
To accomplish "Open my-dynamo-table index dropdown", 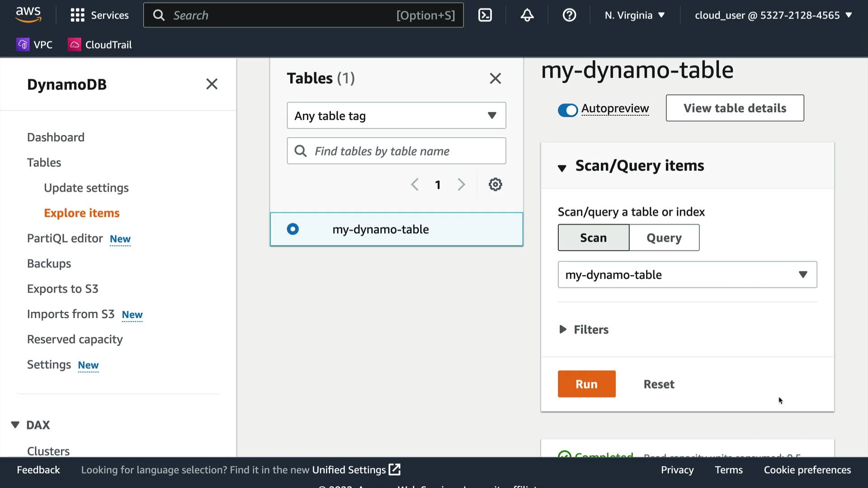I will pyautogui.click(x=687, y=275).
